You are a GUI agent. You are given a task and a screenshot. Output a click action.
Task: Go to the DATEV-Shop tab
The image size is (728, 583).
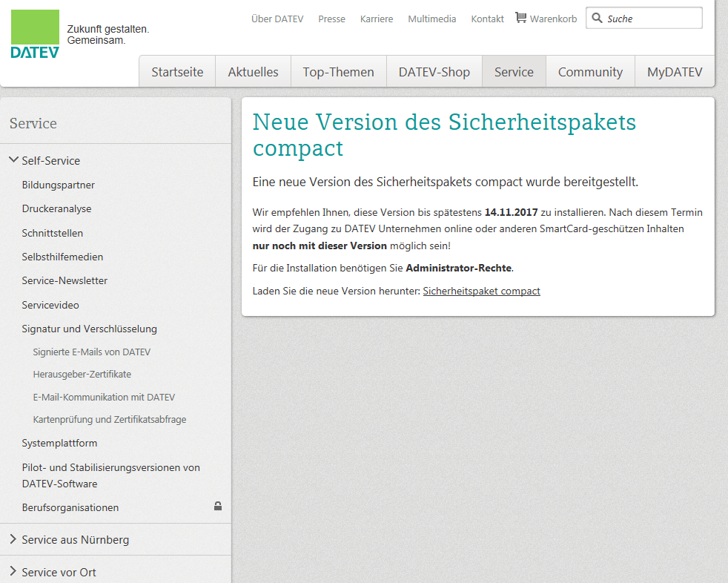[434, 71]
